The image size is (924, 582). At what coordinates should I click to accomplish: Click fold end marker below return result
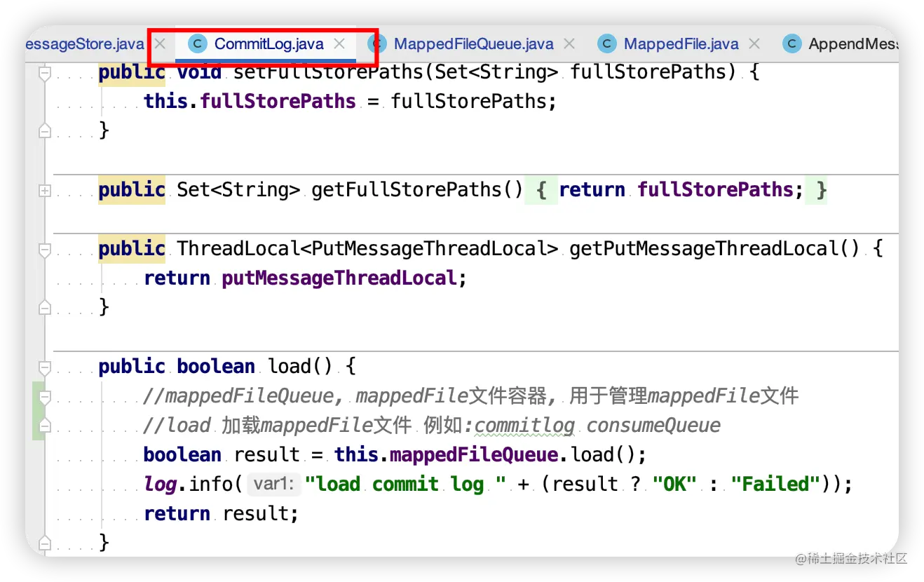click(x=45, y=543)
